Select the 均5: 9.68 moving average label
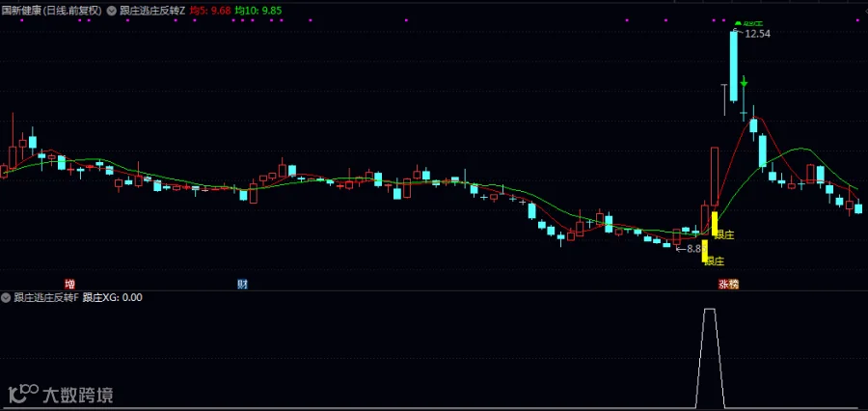868x411 pixels. click(x=210, y=10)
